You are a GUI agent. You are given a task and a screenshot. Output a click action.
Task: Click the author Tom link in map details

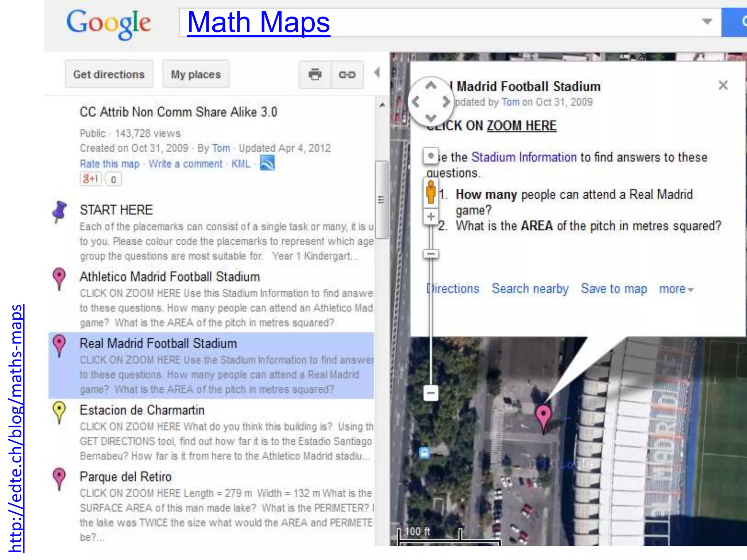pos(221,148)
